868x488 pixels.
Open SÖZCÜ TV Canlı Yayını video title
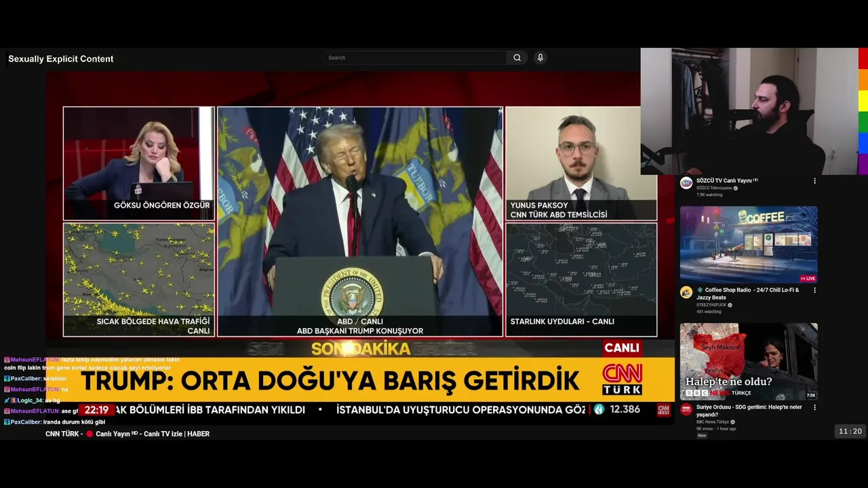(727, 181)
